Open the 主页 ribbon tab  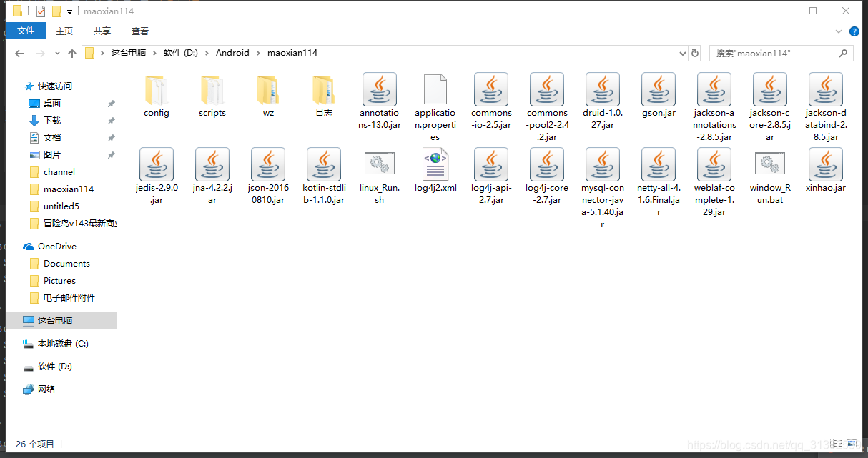64,31
